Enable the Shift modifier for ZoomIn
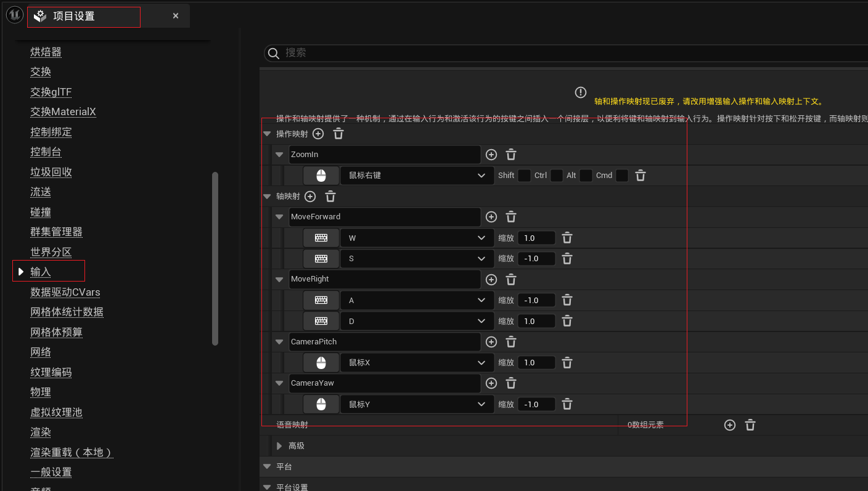 click(523, 175)
